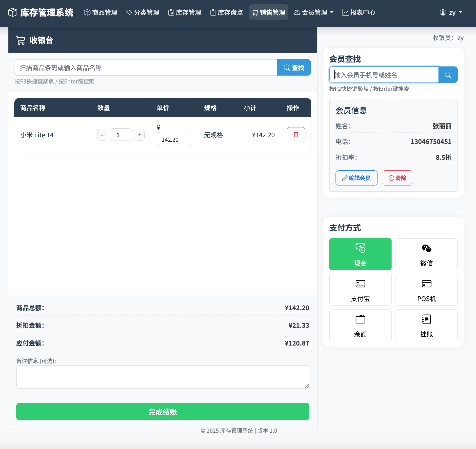Click the 完成结账 checkout button
The height and width of the screenshot is (449, 476).
coord(163,411)
